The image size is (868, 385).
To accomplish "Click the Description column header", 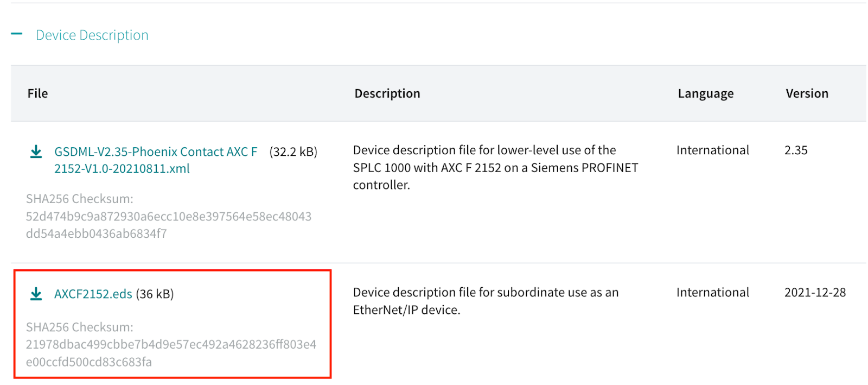I will pos(387,93).
